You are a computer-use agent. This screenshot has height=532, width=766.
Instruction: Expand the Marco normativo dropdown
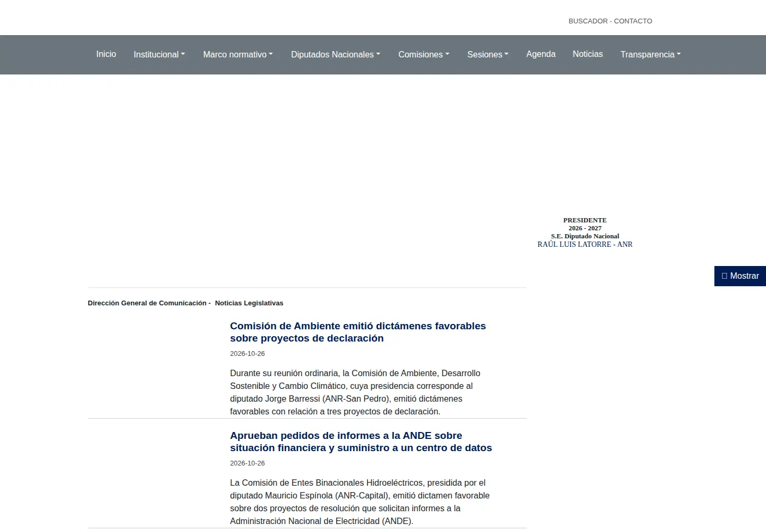[238, 54]
